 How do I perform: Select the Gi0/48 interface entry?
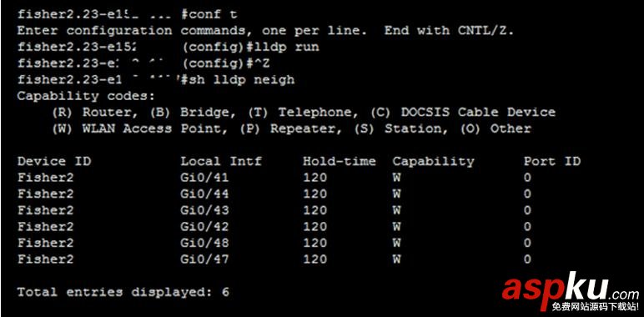pos(204,243)
